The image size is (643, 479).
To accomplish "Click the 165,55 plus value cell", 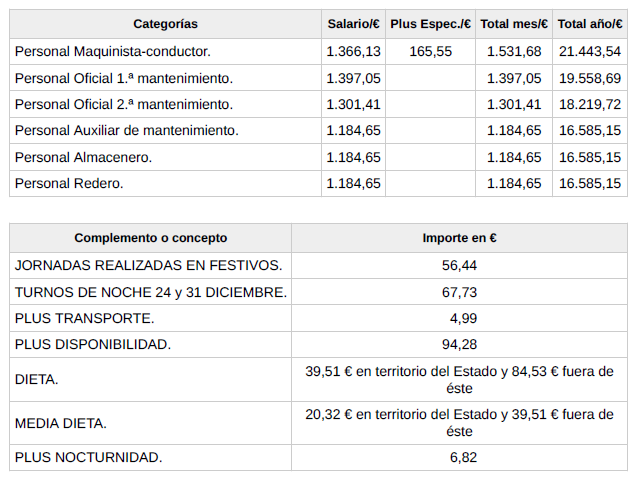I will tap(430, 51).
